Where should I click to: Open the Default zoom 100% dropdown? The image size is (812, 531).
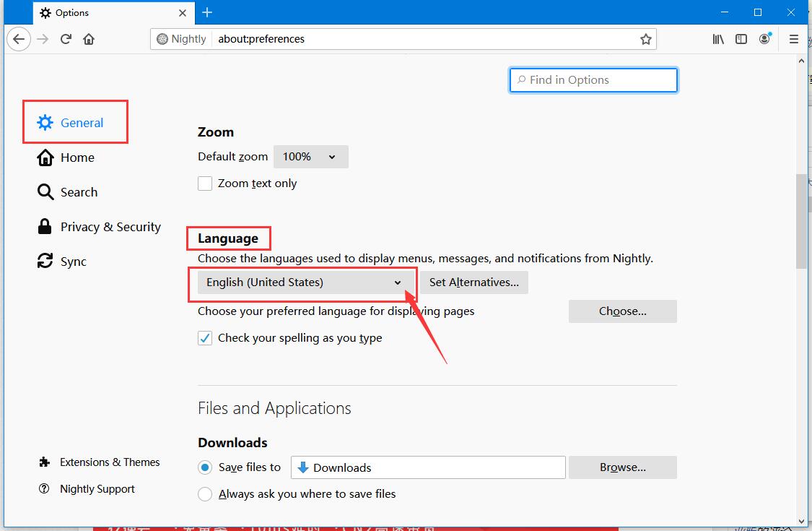pyautogui.click(x=310, y=157)
